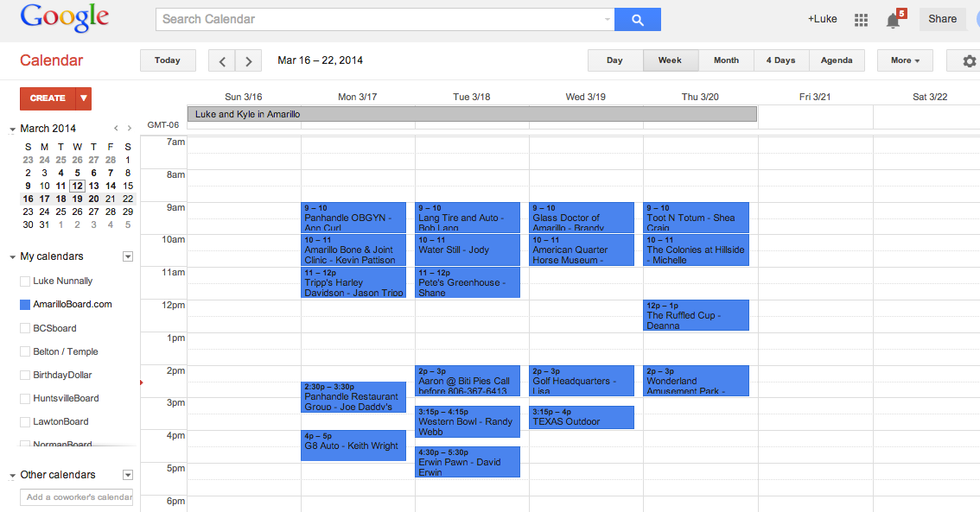Open the Create dropdown arrow
Image resolution: width=980 pixels, height=512 pixels.
coord(84,98)
